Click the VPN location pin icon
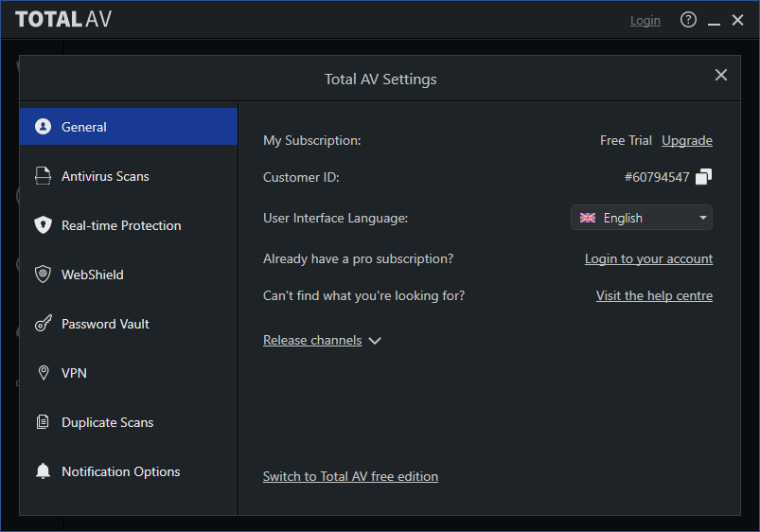The width and height of the screenshot is (760, 532). coord(44,372)
